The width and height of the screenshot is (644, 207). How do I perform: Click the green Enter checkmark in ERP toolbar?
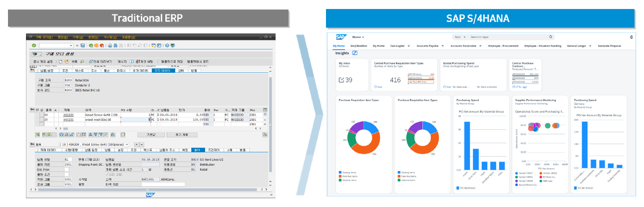(34, 45)
